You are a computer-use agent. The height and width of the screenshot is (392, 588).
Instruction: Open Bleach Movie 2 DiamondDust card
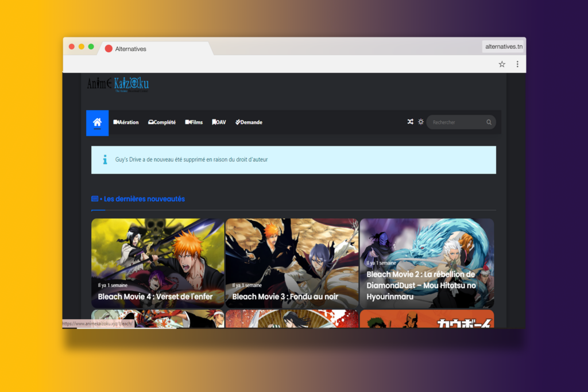pyautogui.click(x=427, y=263)
